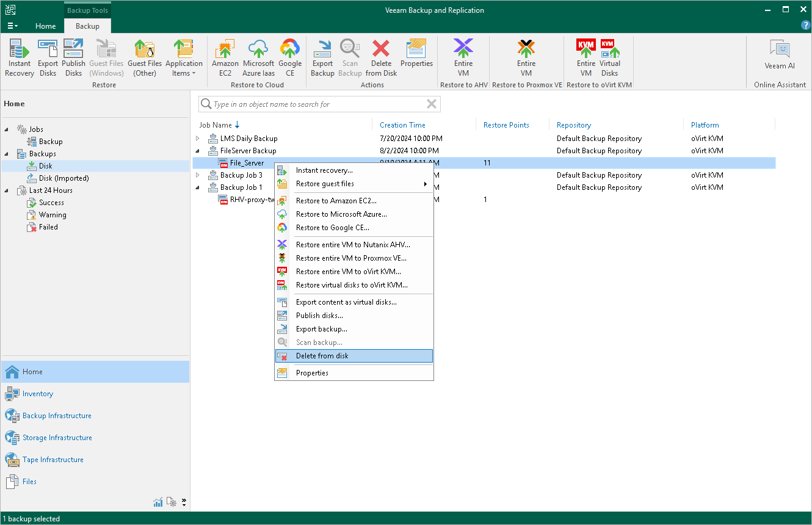Open the Veeam AI online assistant
812x525 pixels.
click(x=780, y=55)
